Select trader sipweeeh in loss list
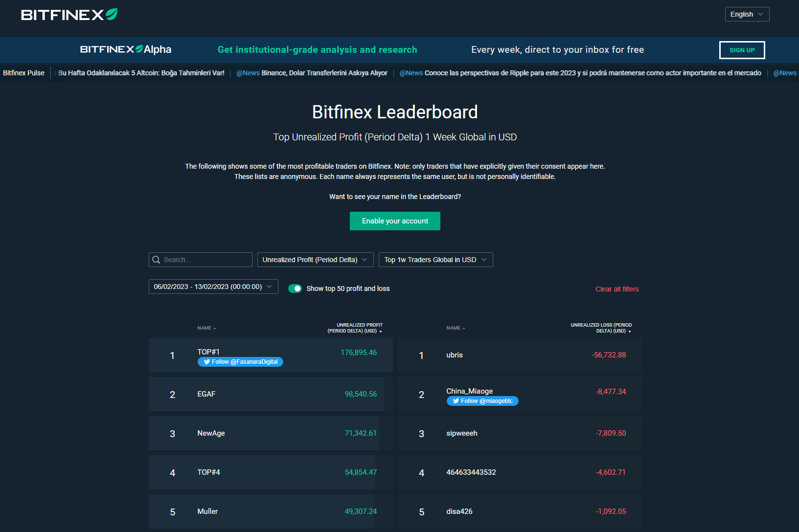The height and width of the screenshot is (532, 799). pos(462,433)
